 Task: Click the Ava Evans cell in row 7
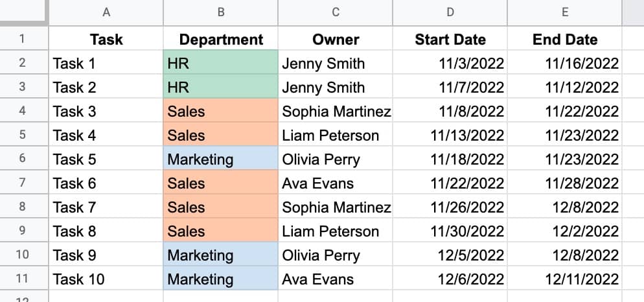click(x=336, y=183)
